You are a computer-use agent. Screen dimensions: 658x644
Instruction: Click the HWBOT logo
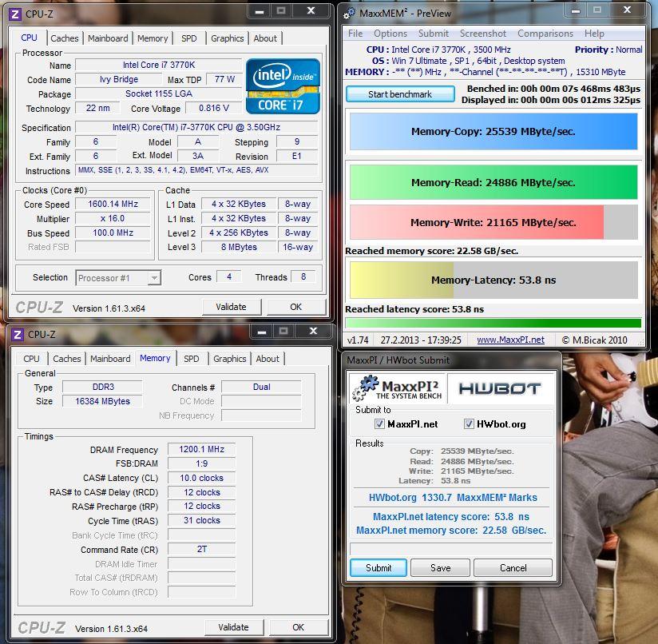point(499,388)
